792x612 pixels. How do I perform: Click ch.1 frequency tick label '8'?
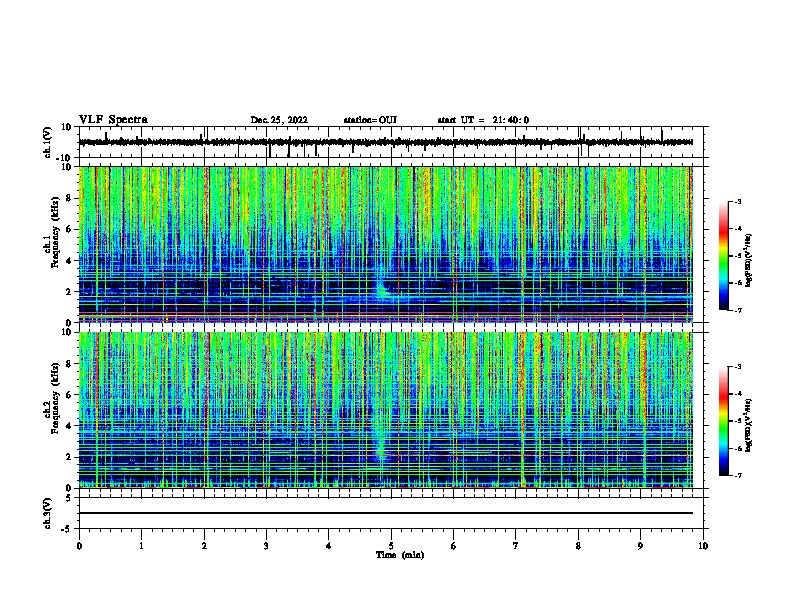(x=69, y=198)
